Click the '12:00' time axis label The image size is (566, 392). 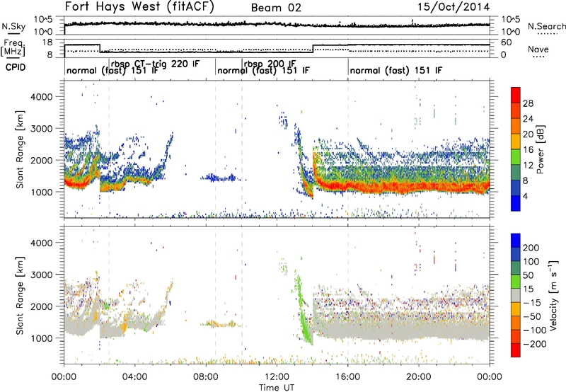[x=277, y=377]
